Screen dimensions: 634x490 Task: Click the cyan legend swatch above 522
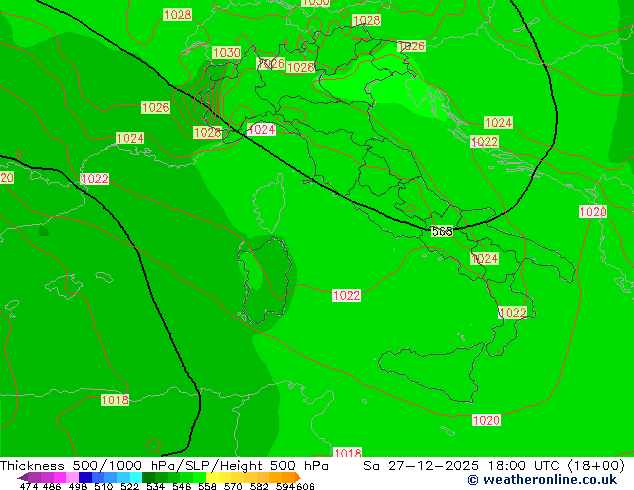(x=136, y=477)
